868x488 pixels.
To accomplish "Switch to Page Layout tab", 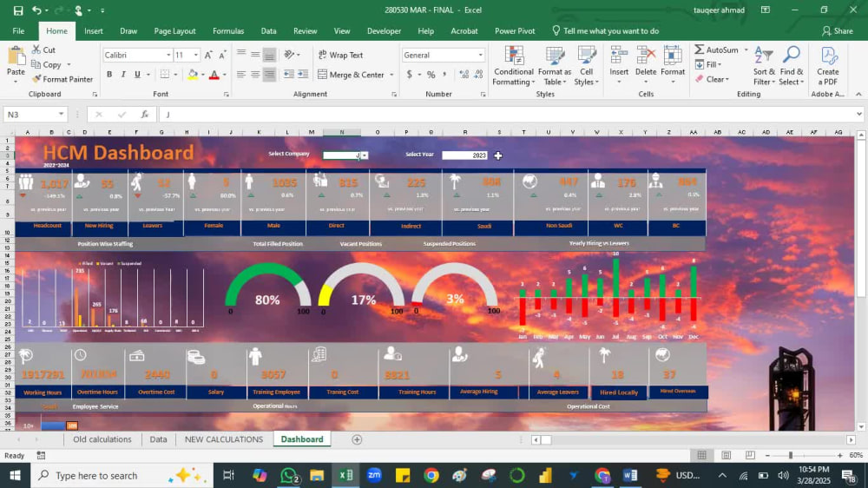I will tap(175, 31).
